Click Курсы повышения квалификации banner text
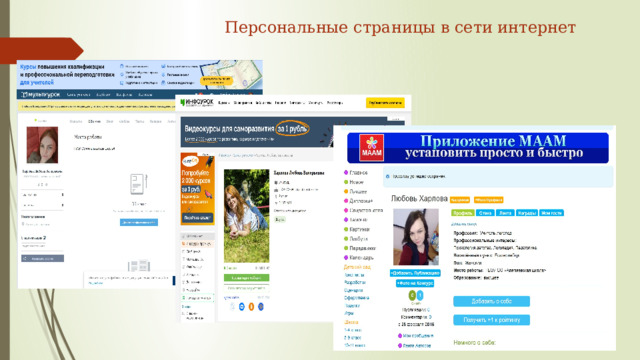The image size is (640, 360). pos(68,75)
